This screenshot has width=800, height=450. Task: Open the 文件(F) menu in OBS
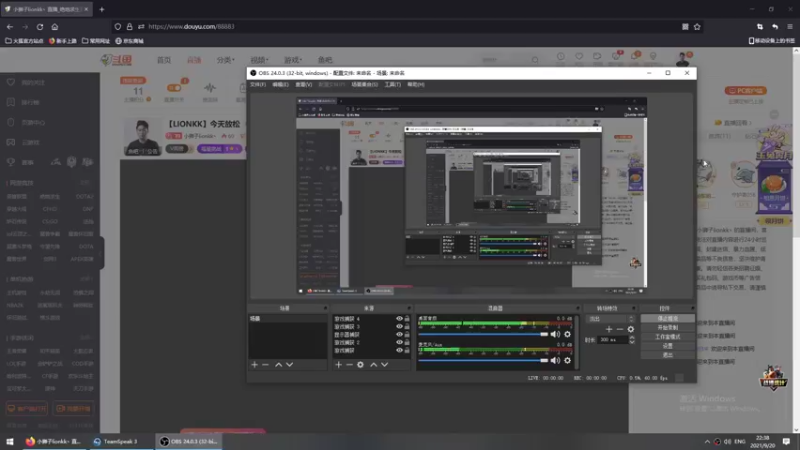pyautogui.click(x=258, y=85)
